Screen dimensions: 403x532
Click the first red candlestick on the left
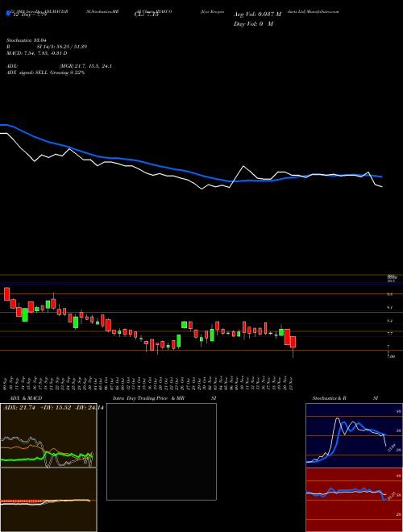click(x=6, y=294)
